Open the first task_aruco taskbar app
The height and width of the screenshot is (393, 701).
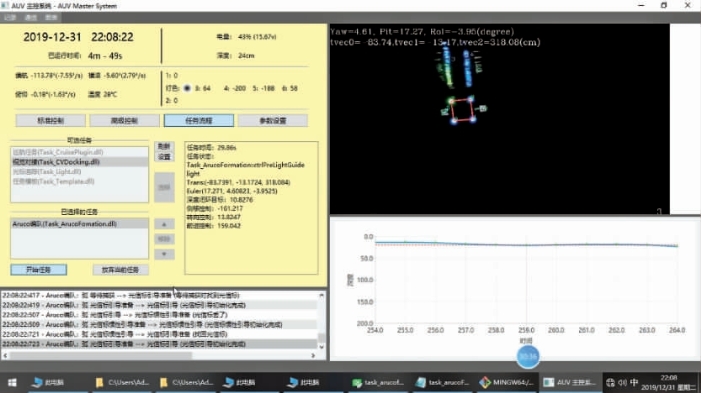coord(378,382)
